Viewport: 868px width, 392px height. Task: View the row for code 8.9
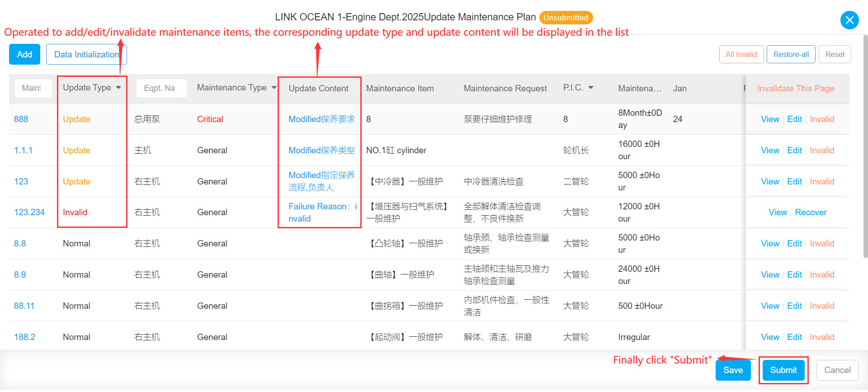click(770, 275)
